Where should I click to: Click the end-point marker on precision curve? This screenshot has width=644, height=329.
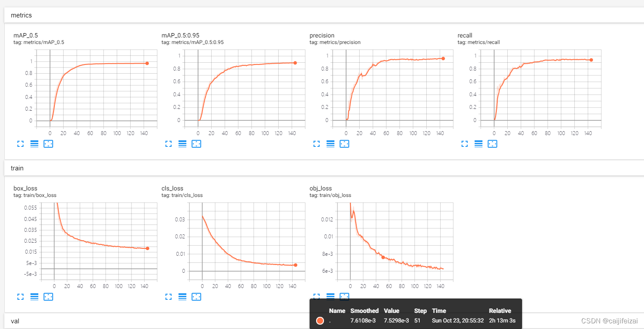pyautogui.click(x=443, y=58)
